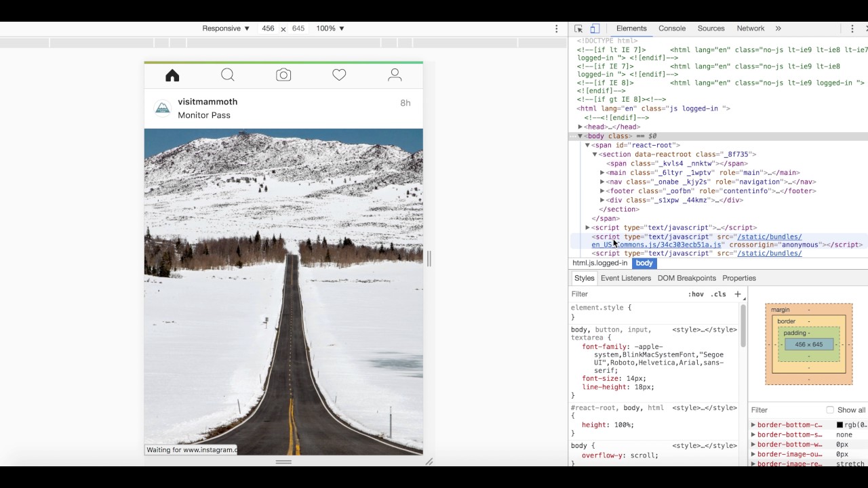Edit the viewport width 456 field

[268, 28]
